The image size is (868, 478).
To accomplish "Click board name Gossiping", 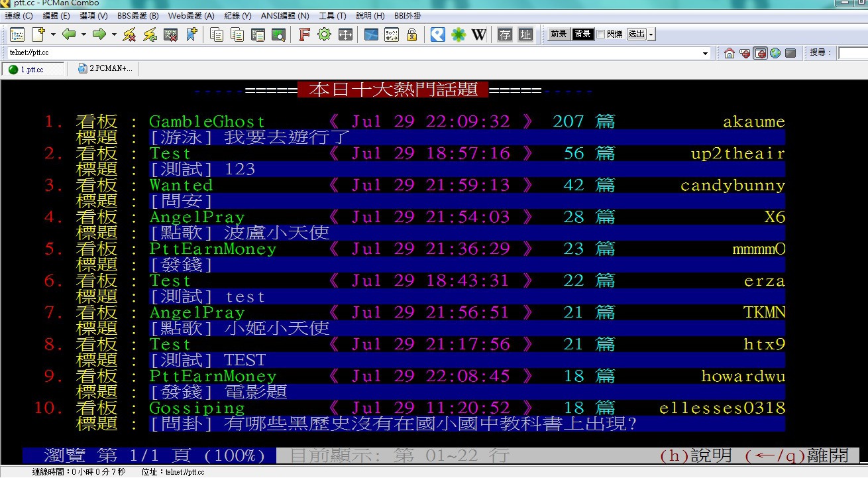I will point(197,408).
